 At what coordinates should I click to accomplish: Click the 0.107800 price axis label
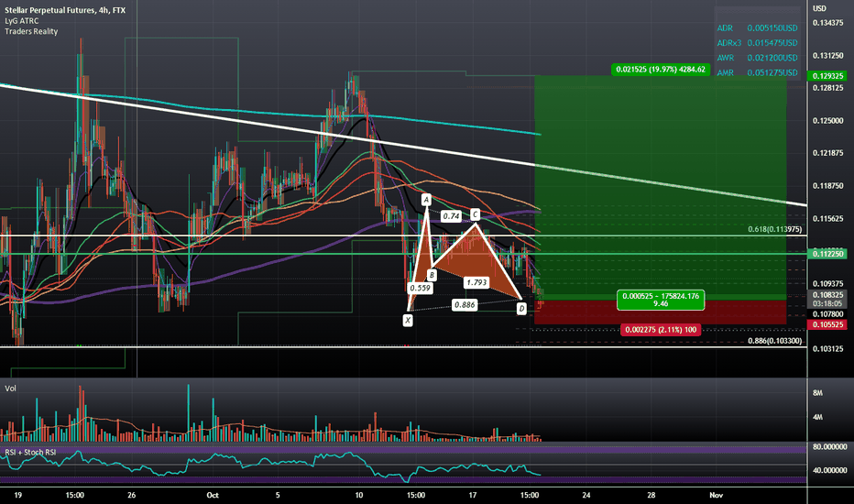pyautogui.click(x=827, y=313)
